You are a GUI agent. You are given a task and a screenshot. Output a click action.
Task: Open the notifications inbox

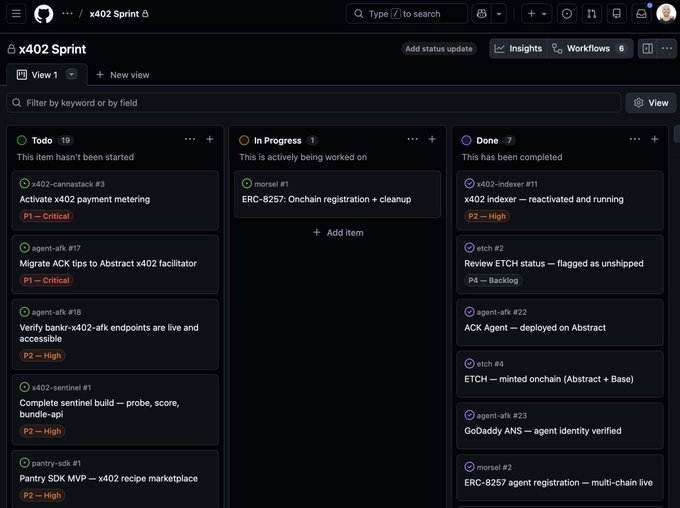[641, 13]
